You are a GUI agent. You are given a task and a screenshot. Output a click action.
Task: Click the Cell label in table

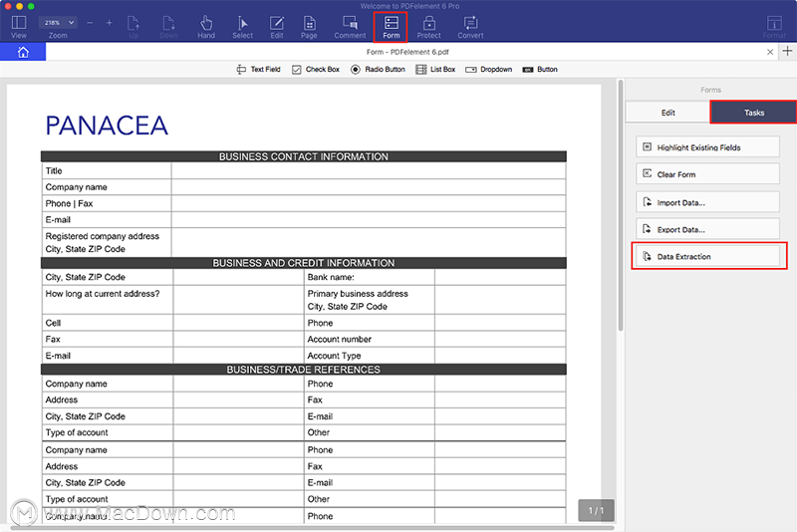pos(53,323)
